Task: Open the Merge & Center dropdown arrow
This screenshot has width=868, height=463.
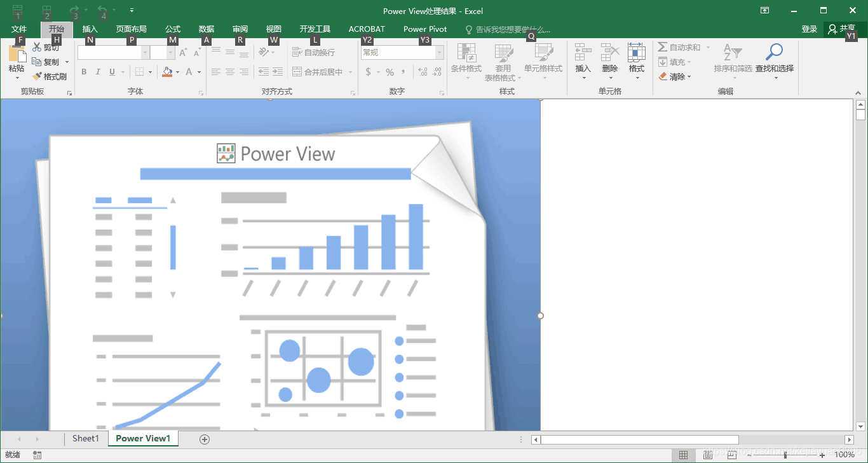Action: [350, 72]
